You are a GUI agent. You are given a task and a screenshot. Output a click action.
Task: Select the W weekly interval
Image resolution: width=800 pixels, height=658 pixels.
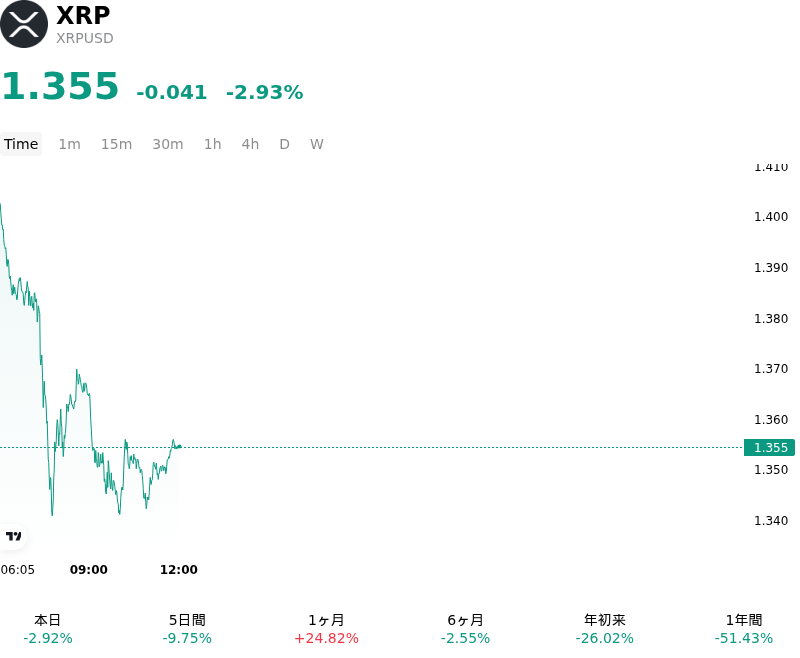click(316, 144)
